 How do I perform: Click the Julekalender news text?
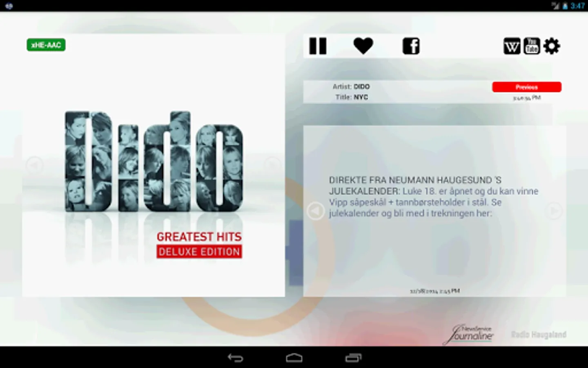[434, 197]
